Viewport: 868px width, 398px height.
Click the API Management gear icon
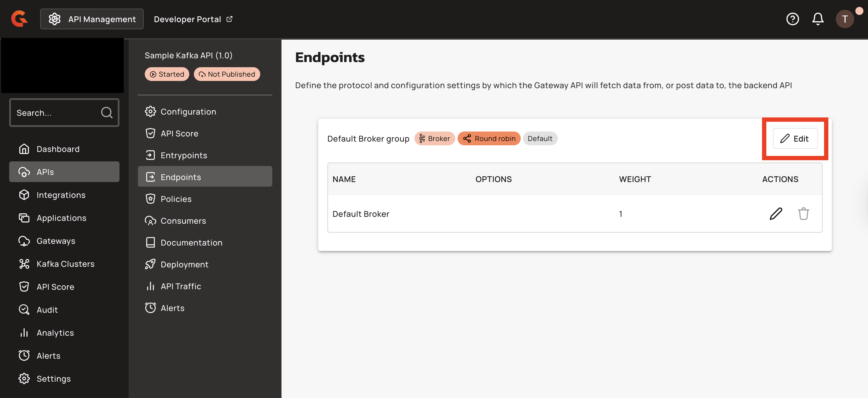pos(55,19)
